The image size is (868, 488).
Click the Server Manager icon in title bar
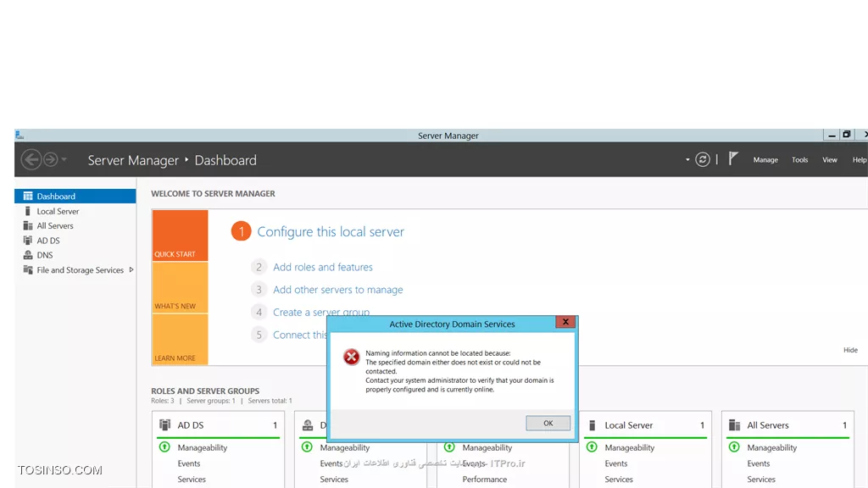click(19, 135)
